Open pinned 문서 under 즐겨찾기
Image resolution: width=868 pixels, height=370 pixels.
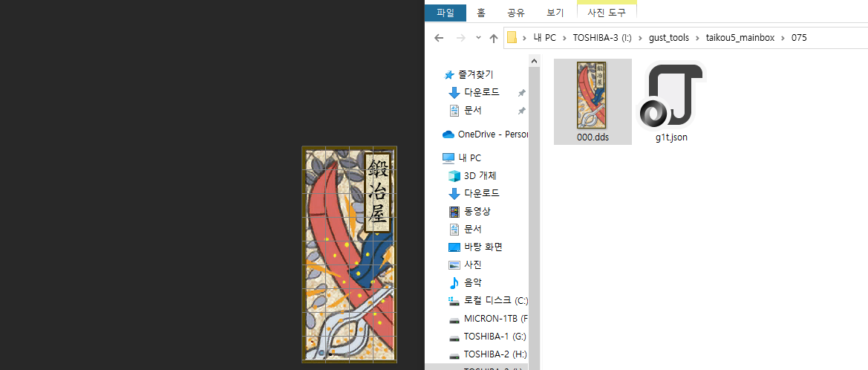pyautogui.click(x=473, y=110)
